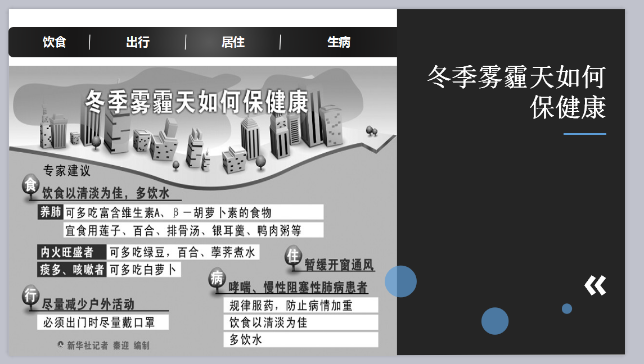Click the 食 tree icon
This screenshot has height=364, width=644.
(x=30, y=186)
